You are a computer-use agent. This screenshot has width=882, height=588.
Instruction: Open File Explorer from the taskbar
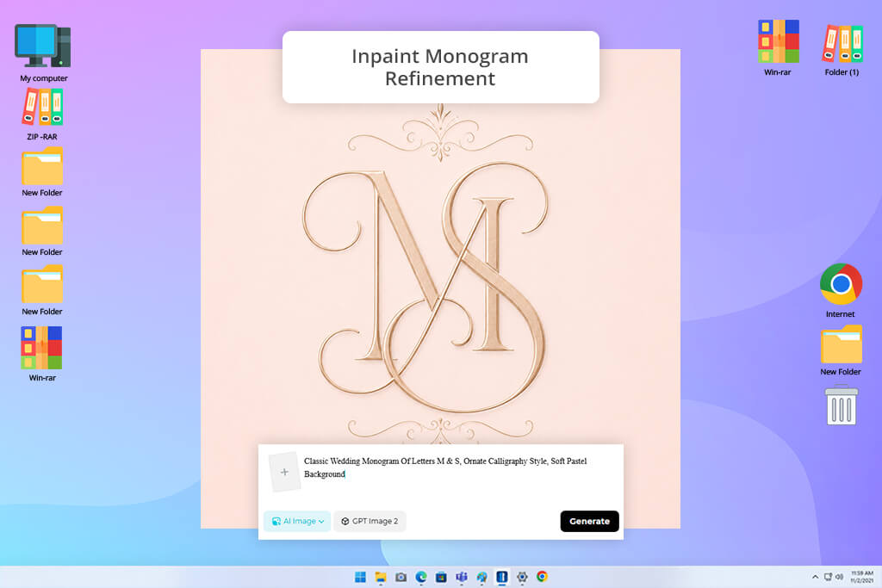pos(381,577)
